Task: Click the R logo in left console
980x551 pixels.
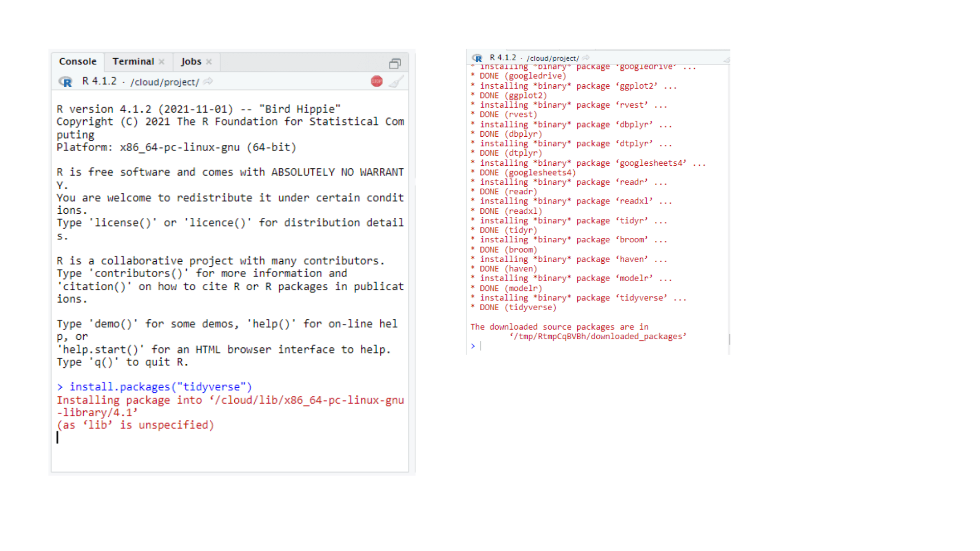Action: point(65,82)
